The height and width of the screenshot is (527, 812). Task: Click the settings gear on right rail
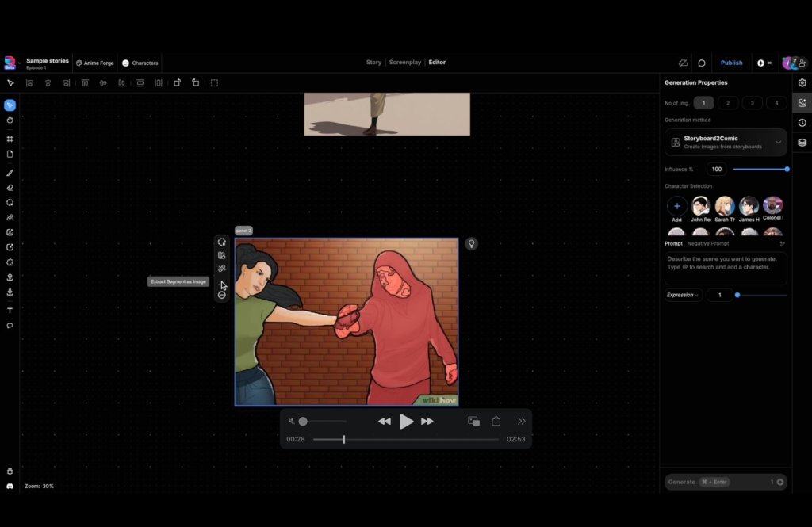pyautogui.click(x=802, y=82)
